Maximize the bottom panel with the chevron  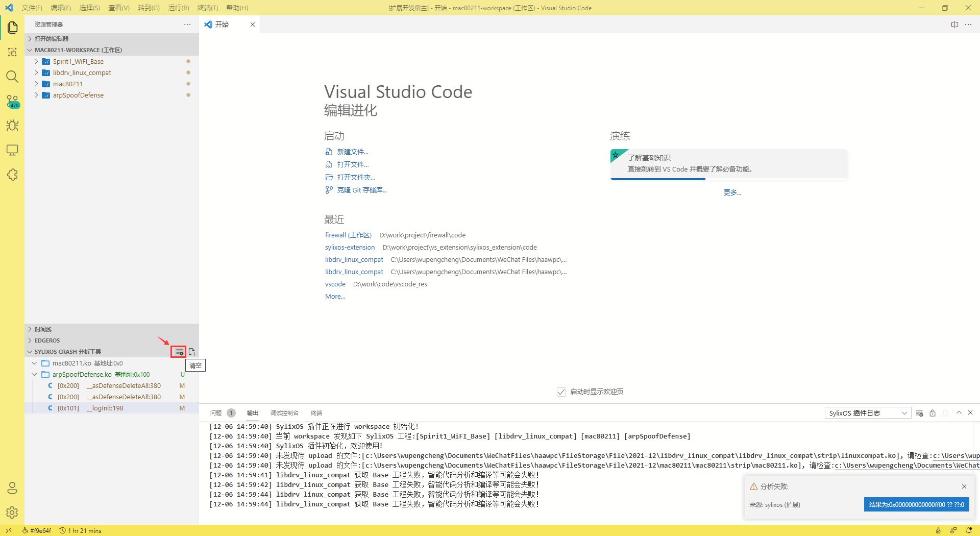(x=959, y=412)
